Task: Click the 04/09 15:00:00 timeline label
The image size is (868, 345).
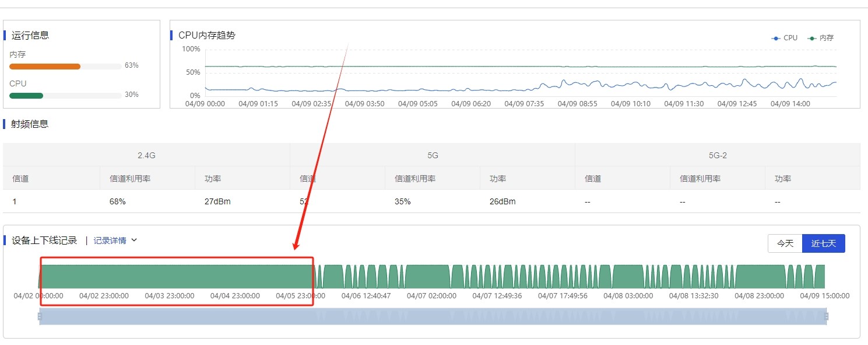Action: coord(824,296)
